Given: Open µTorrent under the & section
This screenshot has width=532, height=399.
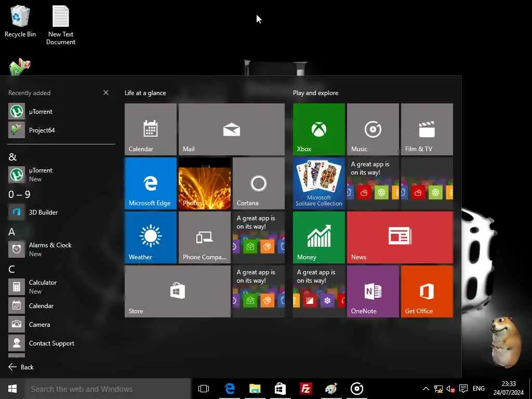Looking at the screenshot, I should (61, 175).
